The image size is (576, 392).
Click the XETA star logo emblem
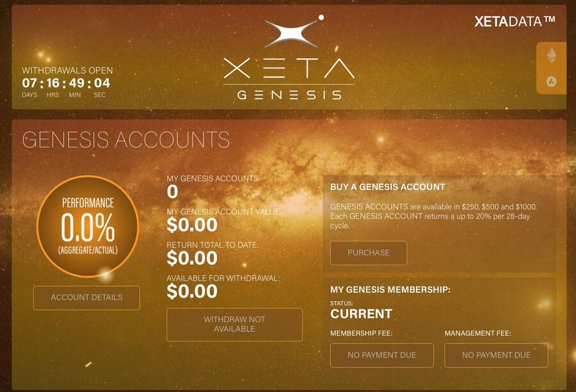pos(294,31)
